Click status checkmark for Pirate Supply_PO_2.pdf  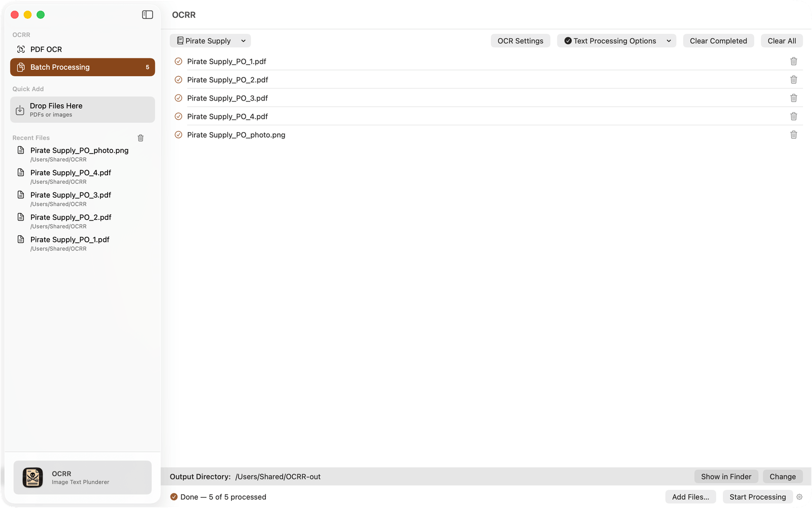179,80
